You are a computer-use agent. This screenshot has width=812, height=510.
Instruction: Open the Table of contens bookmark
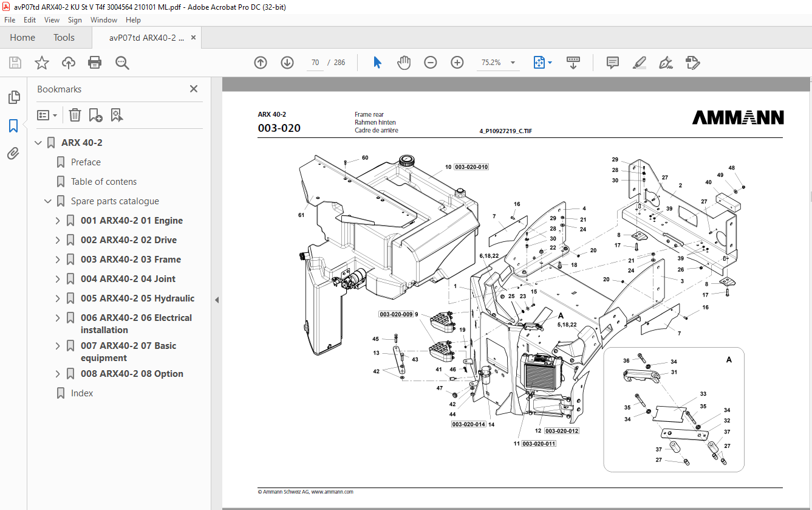[104, 182]
